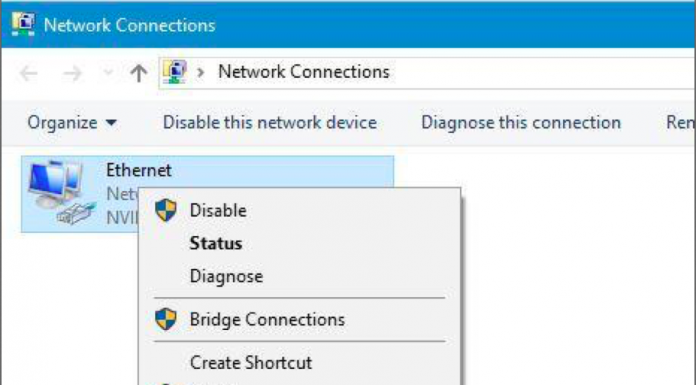Viewport: 696px width, 385px height.
Task: Open the recent locations dropdown arrow
Action: [x=108, y=73]
